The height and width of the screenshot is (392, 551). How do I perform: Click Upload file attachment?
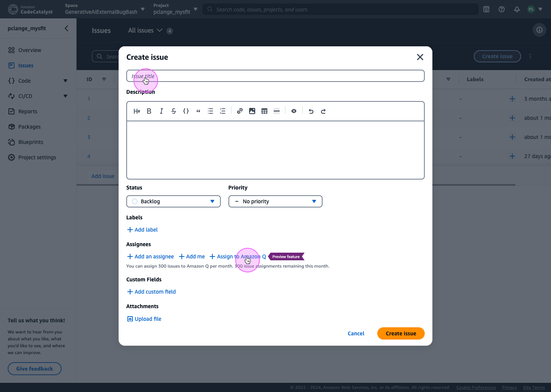tap(144, 319)
